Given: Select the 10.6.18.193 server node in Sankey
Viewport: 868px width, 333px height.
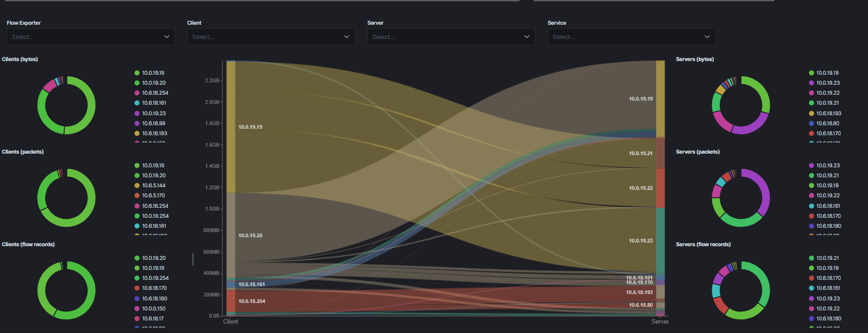Looking at the screenshot, I should tap(660, 292).
